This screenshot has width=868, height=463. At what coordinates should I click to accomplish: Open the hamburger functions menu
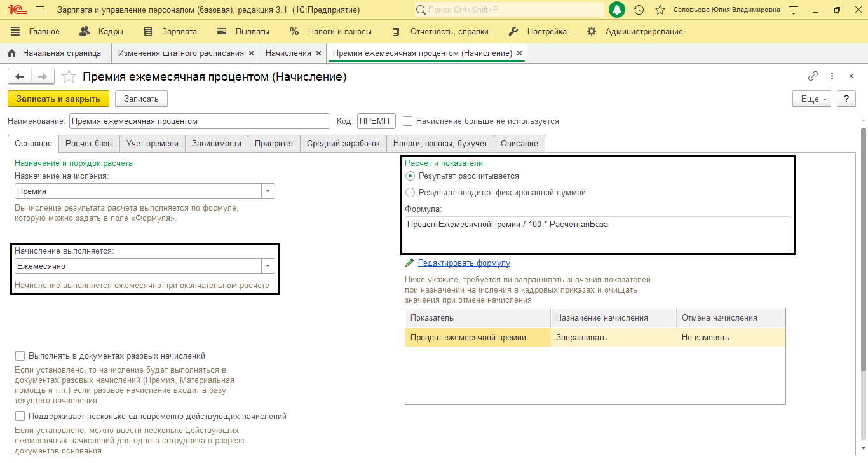(x=40, y=10)
